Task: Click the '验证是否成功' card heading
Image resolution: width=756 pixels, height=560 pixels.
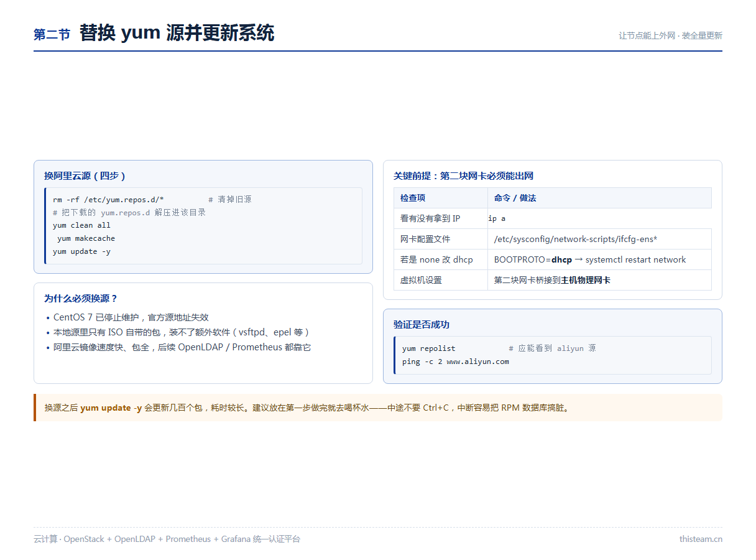Action: (x=422, y=325)
